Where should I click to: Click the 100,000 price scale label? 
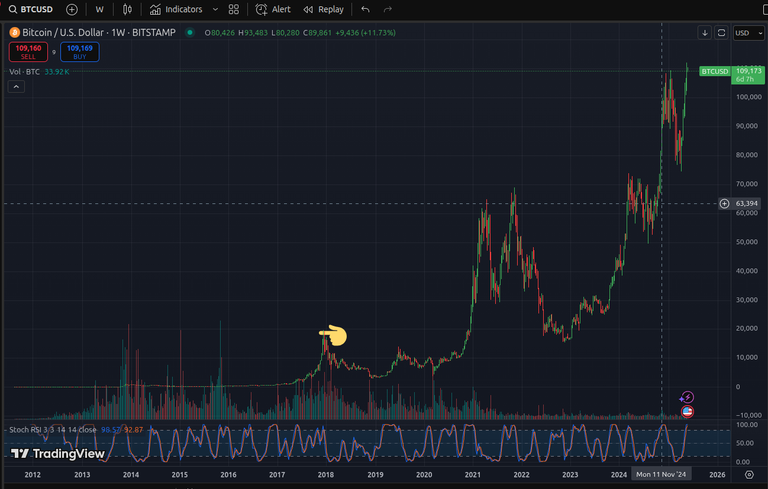749,97
